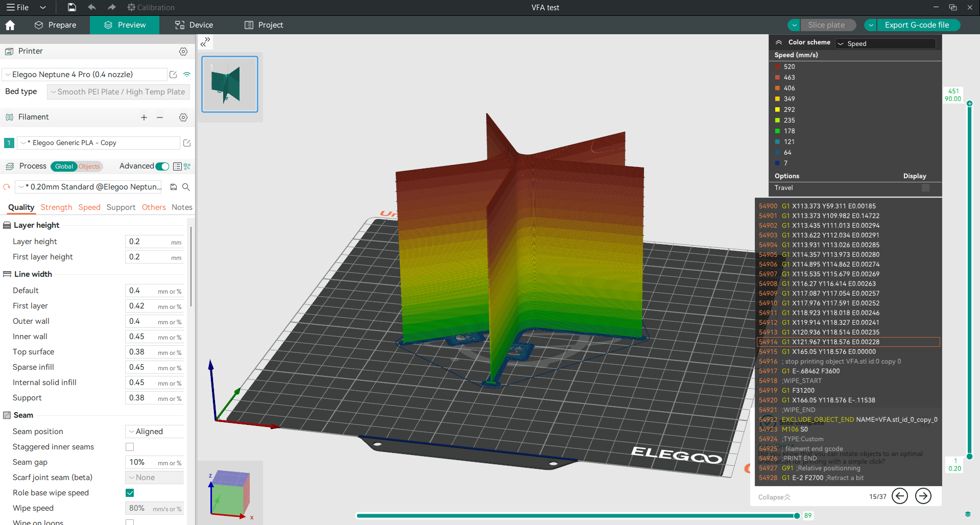Collapse the Color scheme legend
980x525 pixels.
[x=779, y=42]
